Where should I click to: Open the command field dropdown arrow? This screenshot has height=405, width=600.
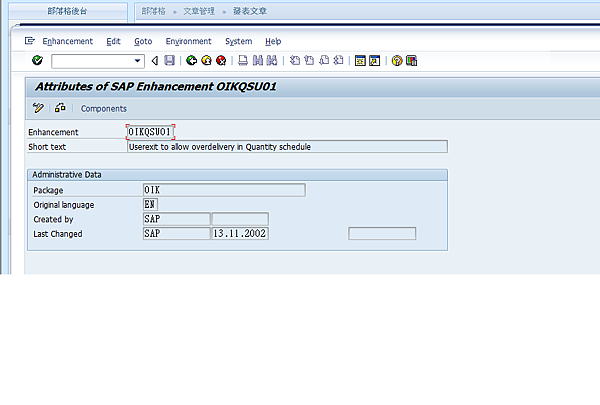137,61
